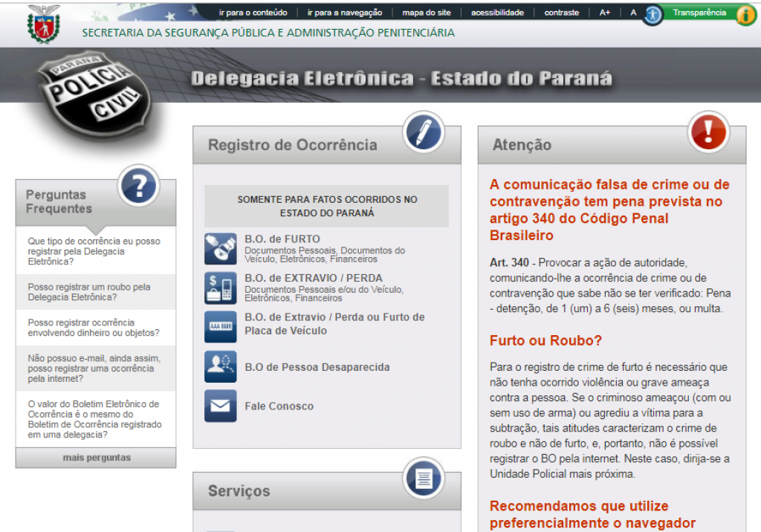Viewport: 761px width, 532px height.
Task: Click the mais perguntas button
Action: click(x=95, y=458)
